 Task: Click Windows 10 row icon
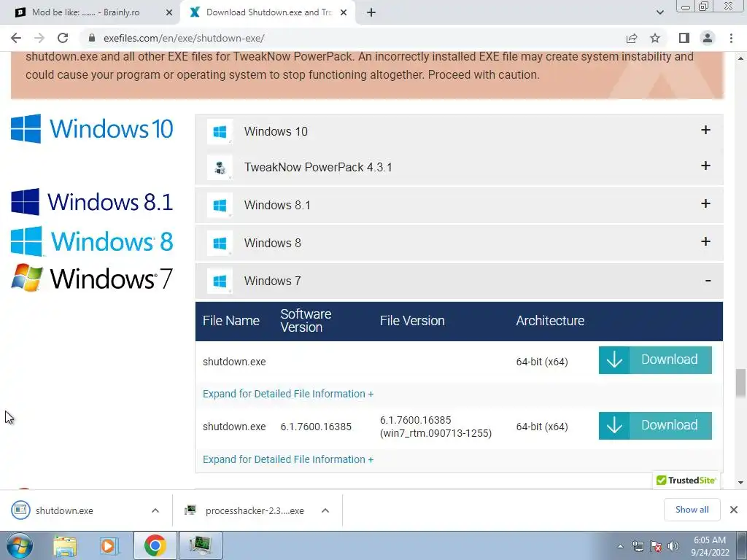click(x=220, y=131)
